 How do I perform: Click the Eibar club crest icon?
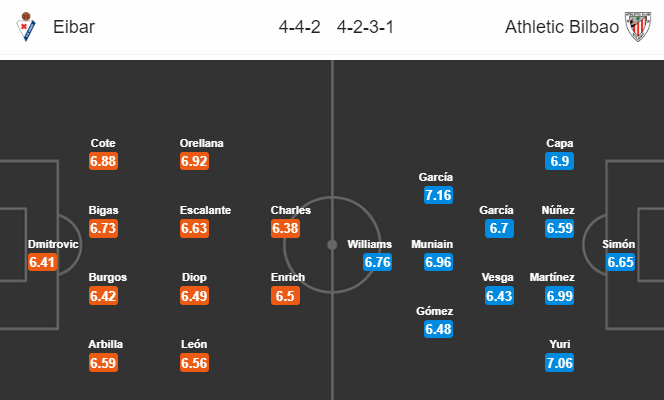[x=26, y=27]
